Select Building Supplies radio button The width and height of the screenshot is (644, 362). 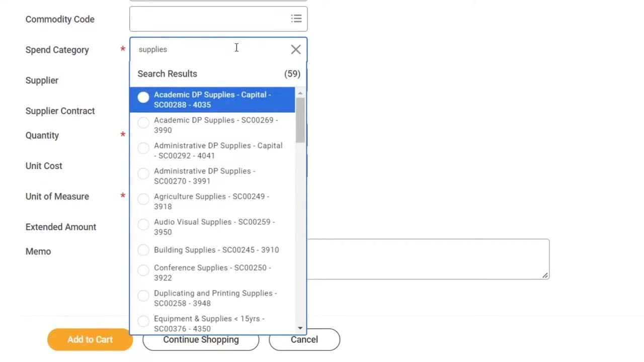click(143, 250)
